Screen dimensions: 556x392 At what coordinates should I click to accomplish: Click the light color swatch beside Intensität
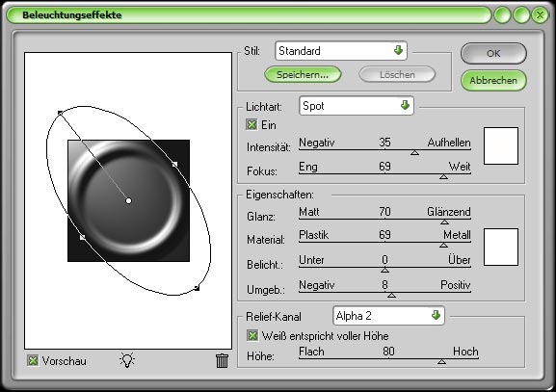(501, 146)
